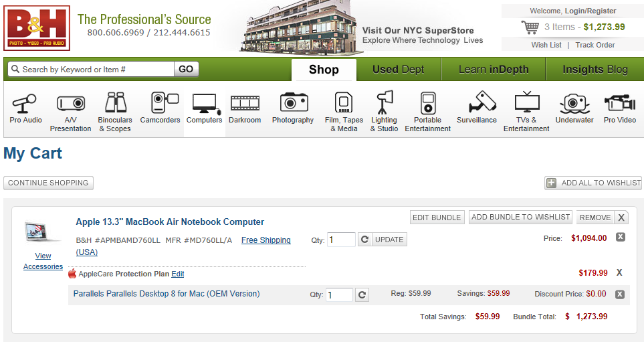Image resolution: width=644 pixels, height=342 pixels.
Task: Click the Total Savings $59.99 text
Action: [x=459, y=317]
